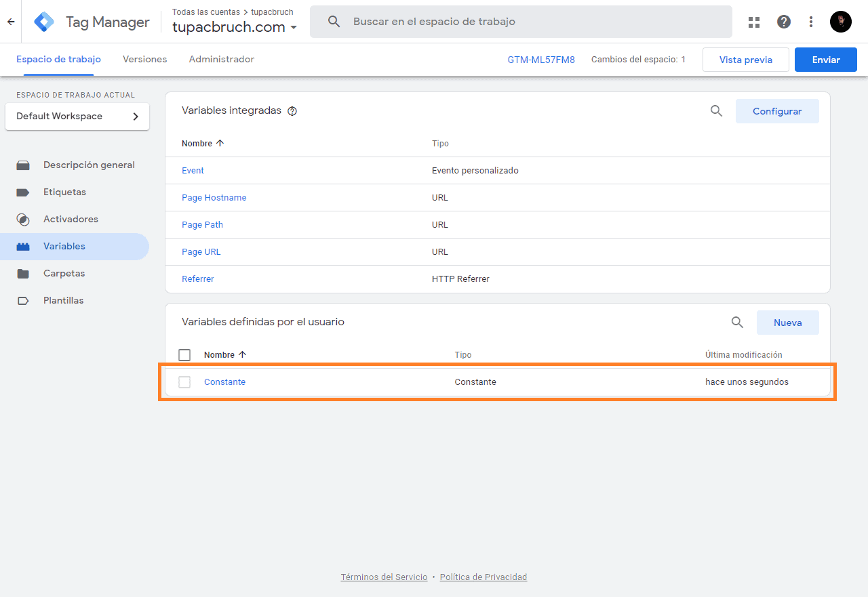Screen dimensions: 868x597
Task: Select all user-defined variables checkbox
Action: [184, 354]
